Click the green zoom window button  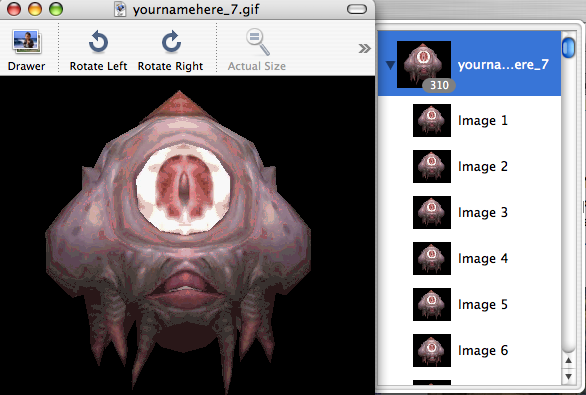(56, 9)
